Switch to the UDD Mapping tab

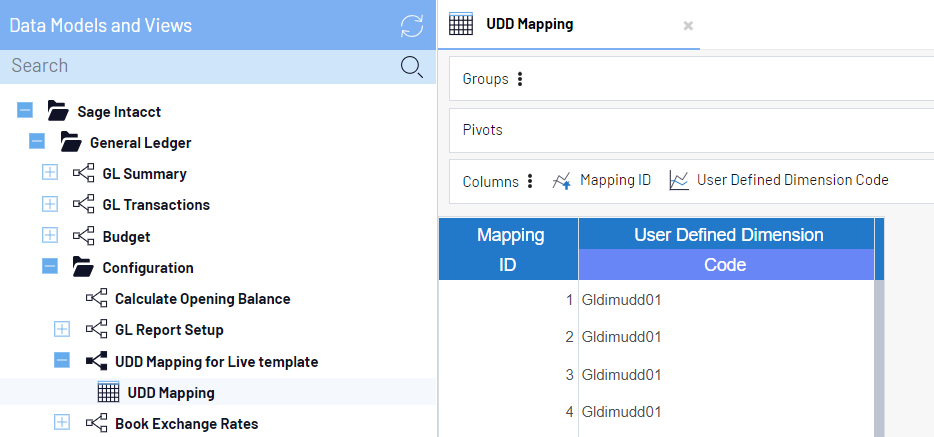pyautogui.click(x=530, y=24)
